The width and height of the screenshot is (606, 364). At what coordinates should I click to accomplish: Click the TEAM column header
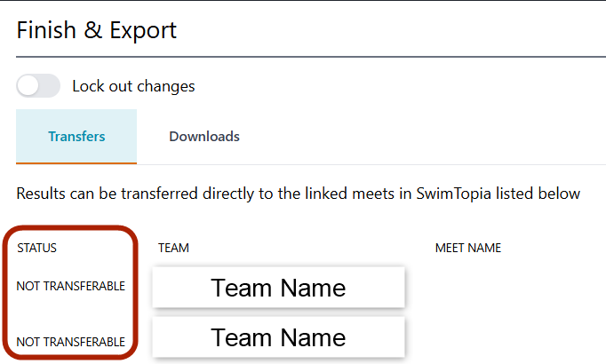(173, 248)
